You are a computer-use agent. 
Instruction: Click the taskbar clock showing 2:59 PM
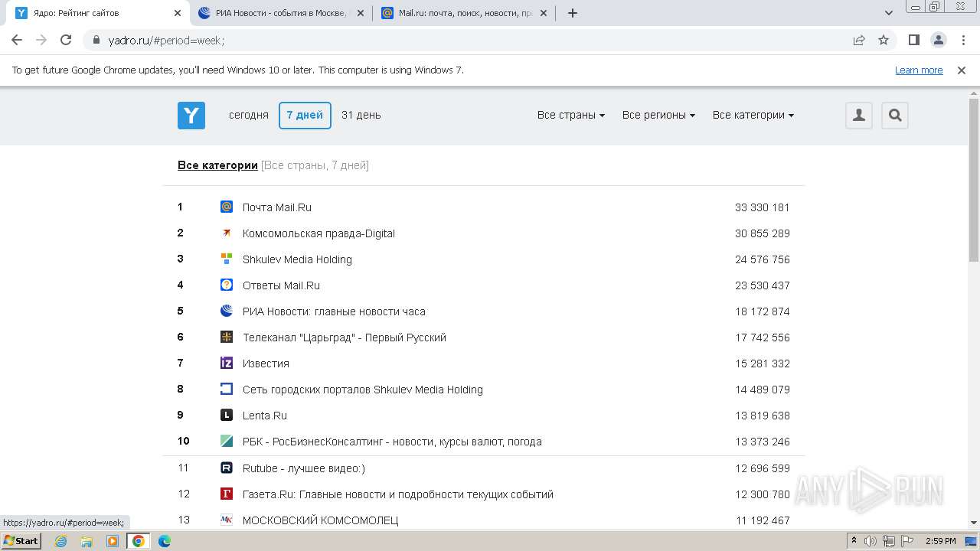coord(940,541)
